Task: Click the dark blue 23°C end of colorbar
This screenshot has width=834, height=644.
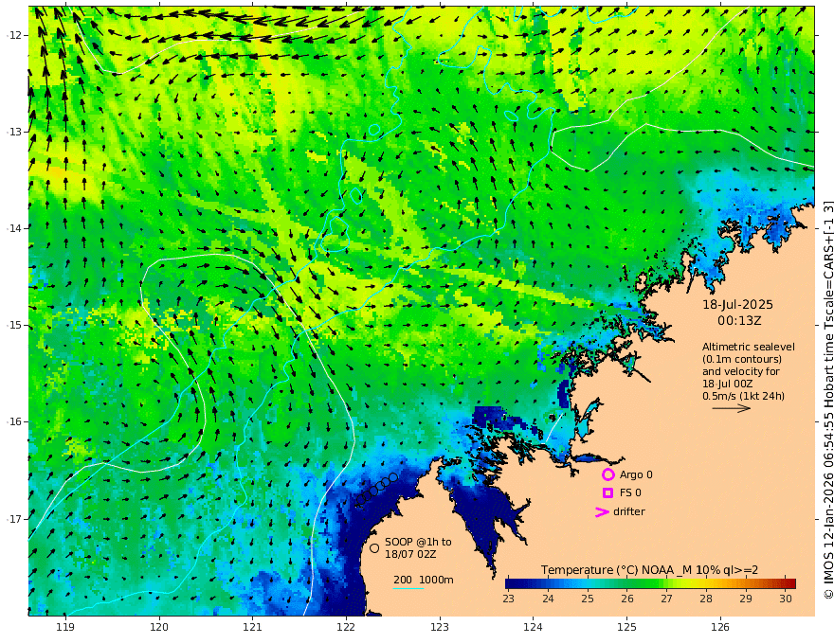Action: [x=510, y=584]
